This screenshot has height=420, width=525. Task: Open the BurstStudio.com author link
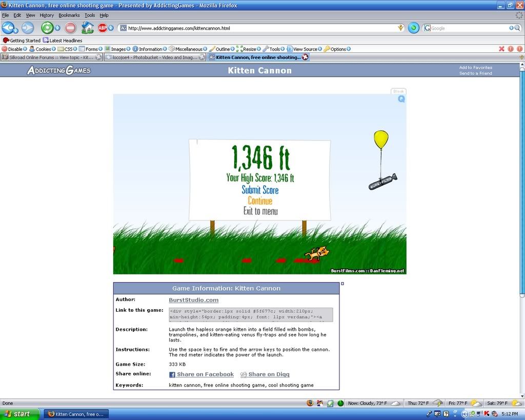[193, 300]
